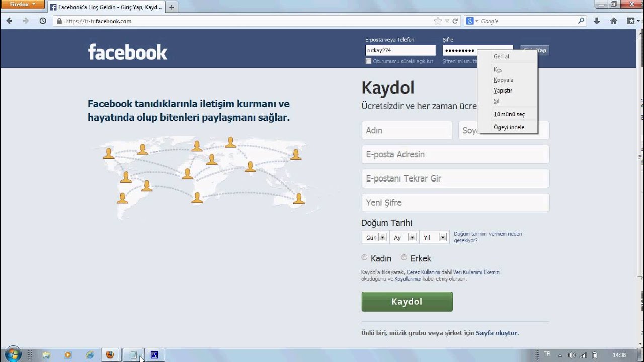Screen dimensions: 644x362
Task: Open the Firefox menu button
Action: tap(23, 5)
